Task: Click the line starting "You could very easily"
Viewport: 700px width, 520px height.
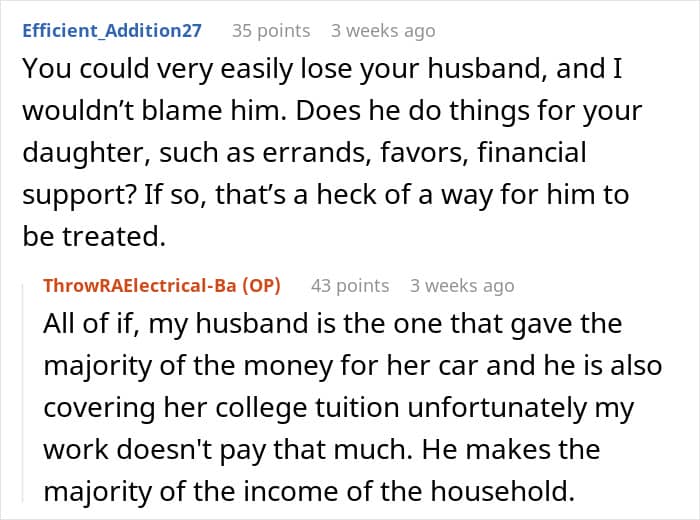Action: [326, 70]
